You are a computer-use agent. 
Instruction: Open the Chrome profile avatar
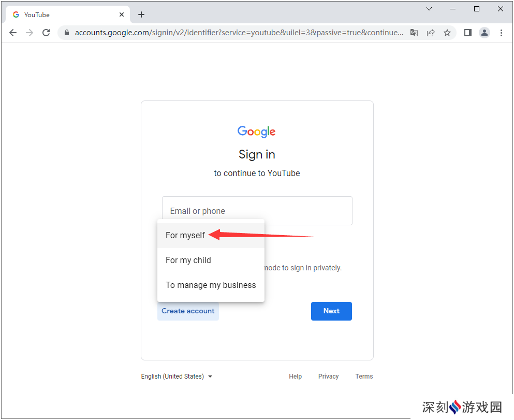(484, 33)
